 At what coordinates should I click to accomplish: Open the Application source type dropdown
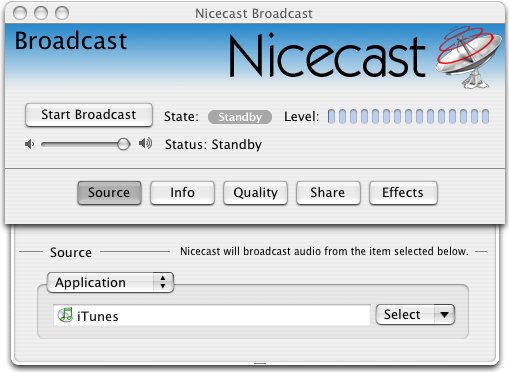110,282
